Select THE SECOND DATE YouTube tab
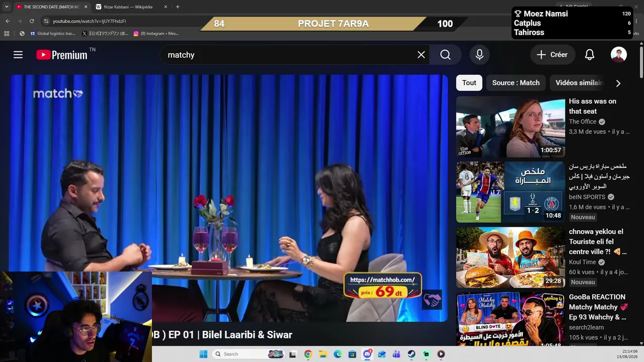 51,7
